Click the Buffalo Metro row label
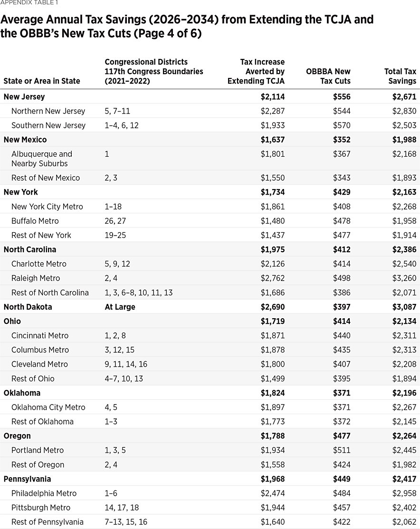 click(x=35, y=221)
